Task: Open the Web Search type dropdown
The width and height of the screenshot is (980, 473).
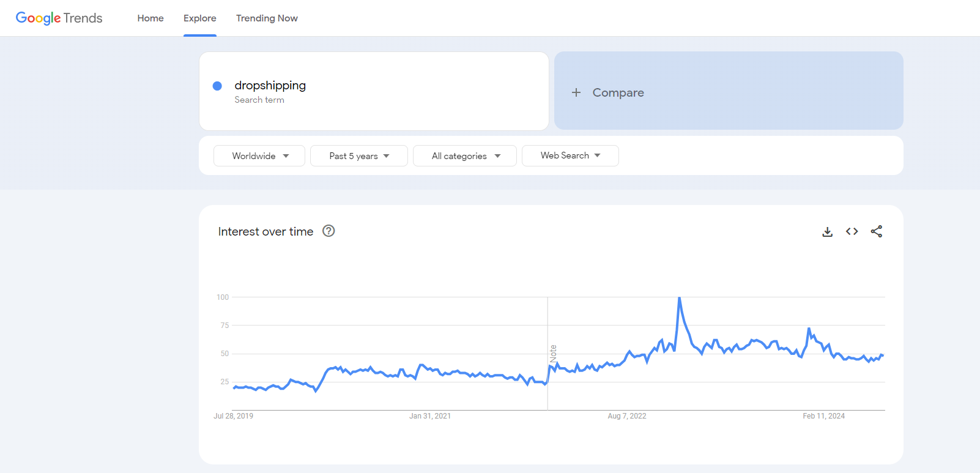Action: click(570, 155)
